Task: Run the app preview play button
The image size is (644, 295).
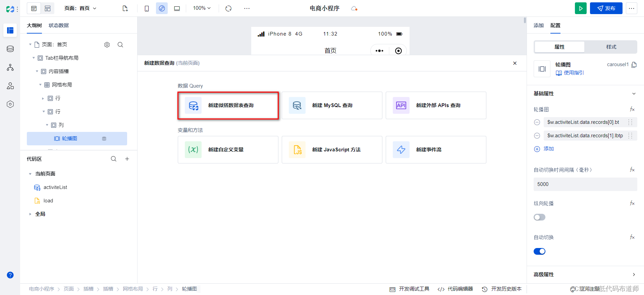Action: tap(581, 8)
